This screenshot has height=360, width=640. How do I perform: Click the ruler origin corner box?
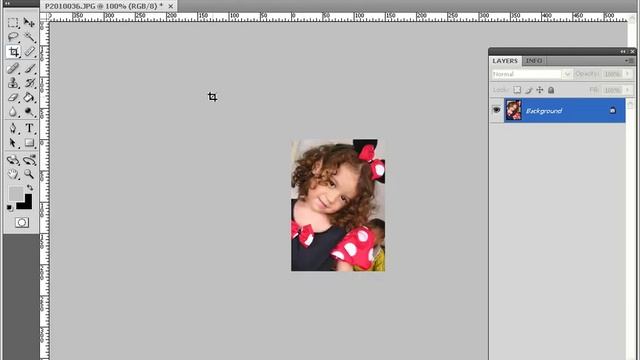point(44,17)
